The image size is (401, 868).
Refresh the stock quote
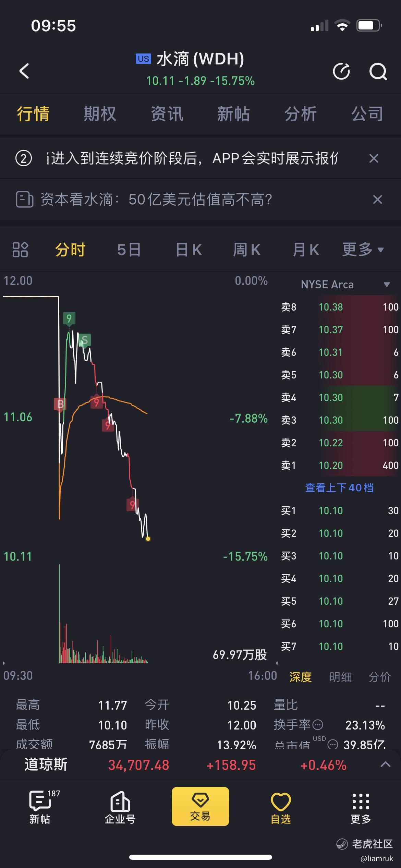pos(342,71)
